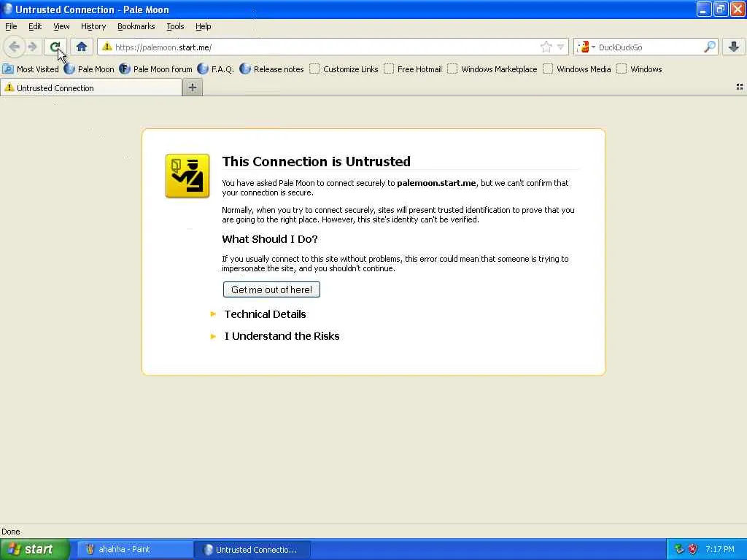Click the Done status bar text
Image resolution: width=747 pixels, height=560 pixels.
[x=10, y=532]
